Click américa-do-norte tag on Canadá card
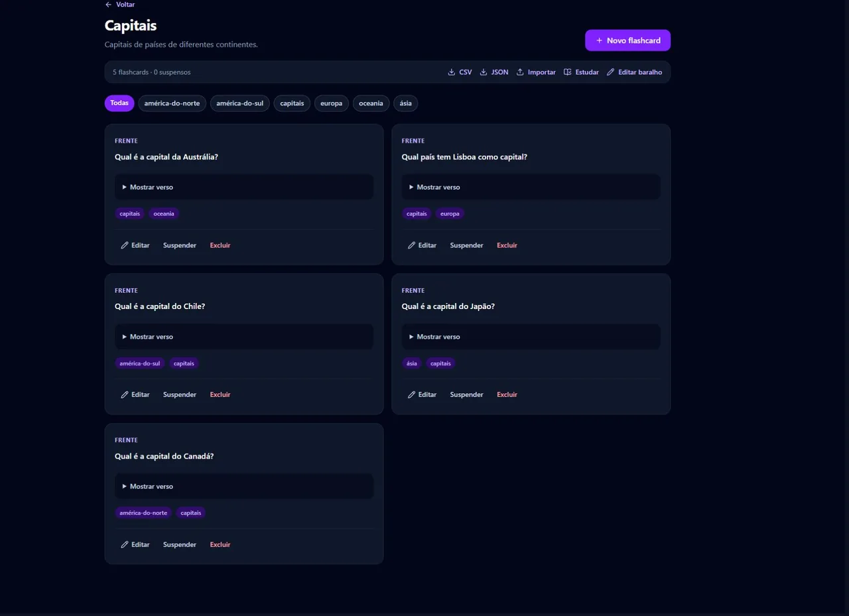This screenshot has height=616, width=849. pos(143,513)
